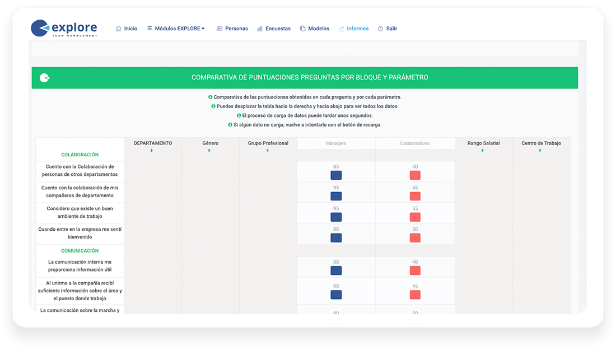616x364 pixels.
Task: Click the red Colaboradores swatch scoring 40 under Colaboración
Action: pos(415,175)
